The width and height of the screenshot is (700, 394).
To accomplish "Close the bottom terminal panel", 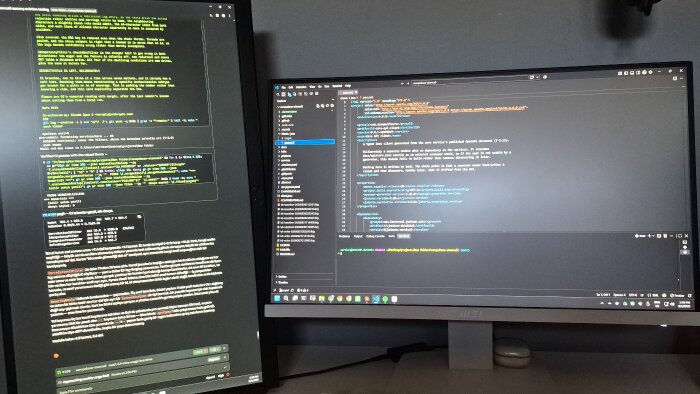I will pyautogui.click(x=686, y=236).
